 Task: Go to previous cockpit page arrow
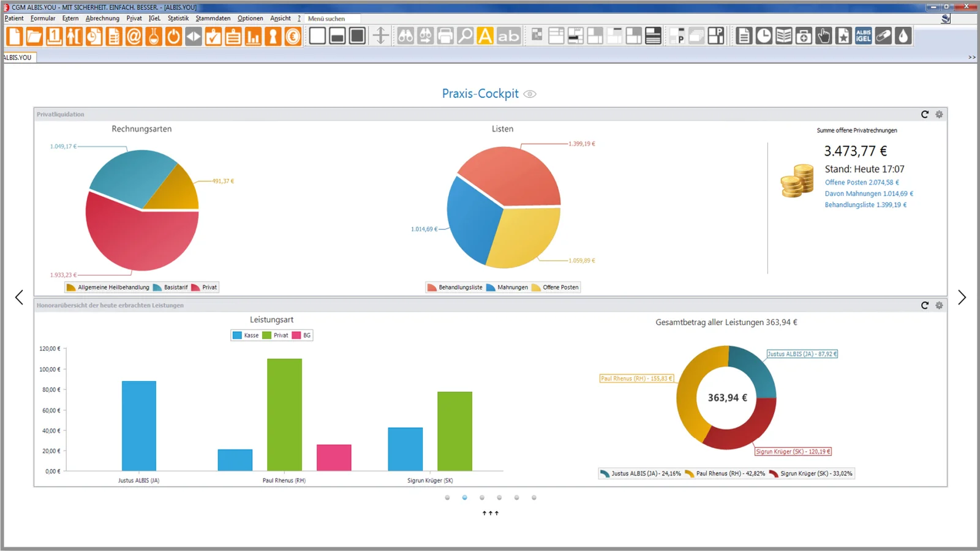point(19,298)
